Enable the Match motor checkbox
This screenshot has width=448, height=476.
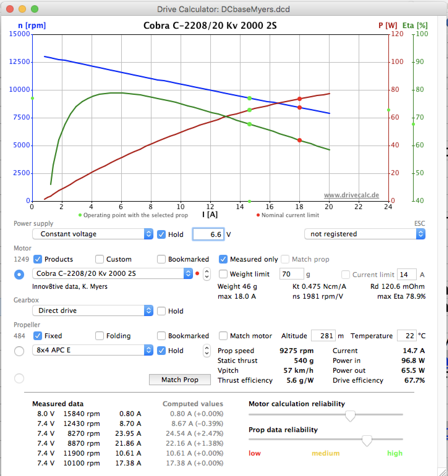[223, 336]
